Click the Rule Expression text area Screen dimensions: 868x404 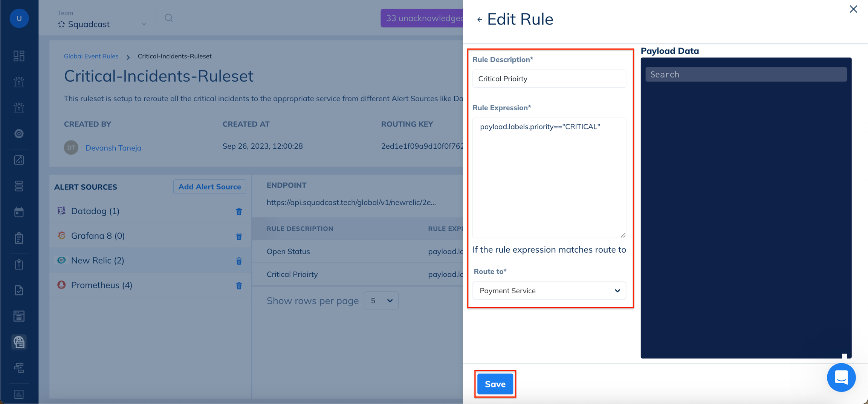point(549,178)
